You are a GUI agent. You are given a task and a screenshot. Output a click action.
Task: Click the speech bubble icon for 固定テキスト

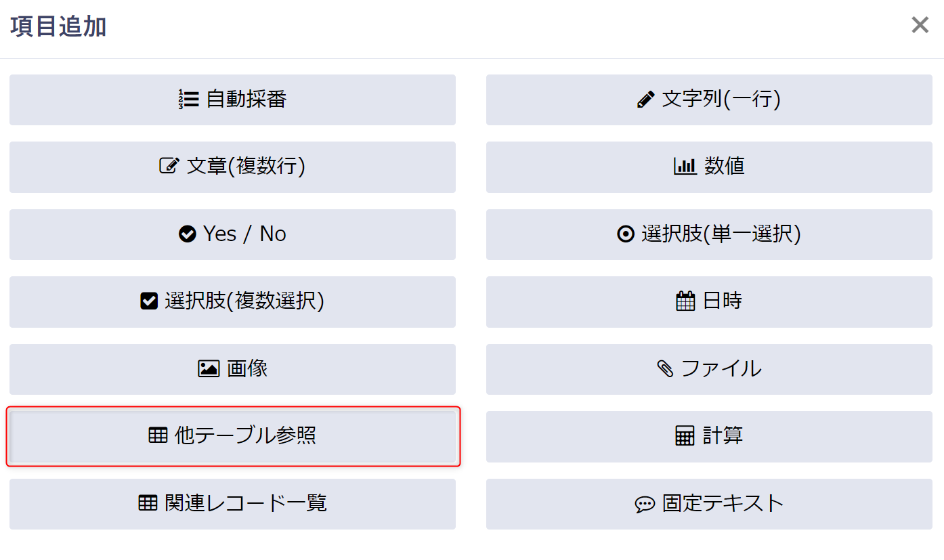[645, 504]
